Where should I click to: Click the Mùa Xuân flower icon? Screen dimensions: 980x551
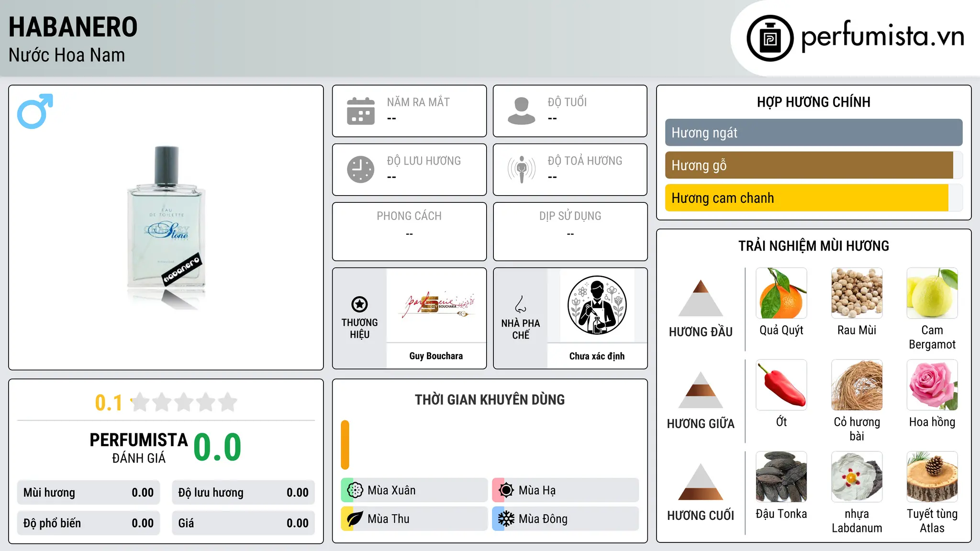click(x=355, y=490)
